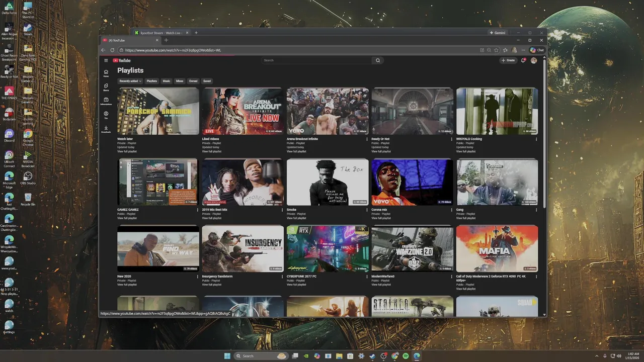Open the volume control in system tray
This screenshot has height=362, width=644.
coord(619,356)
